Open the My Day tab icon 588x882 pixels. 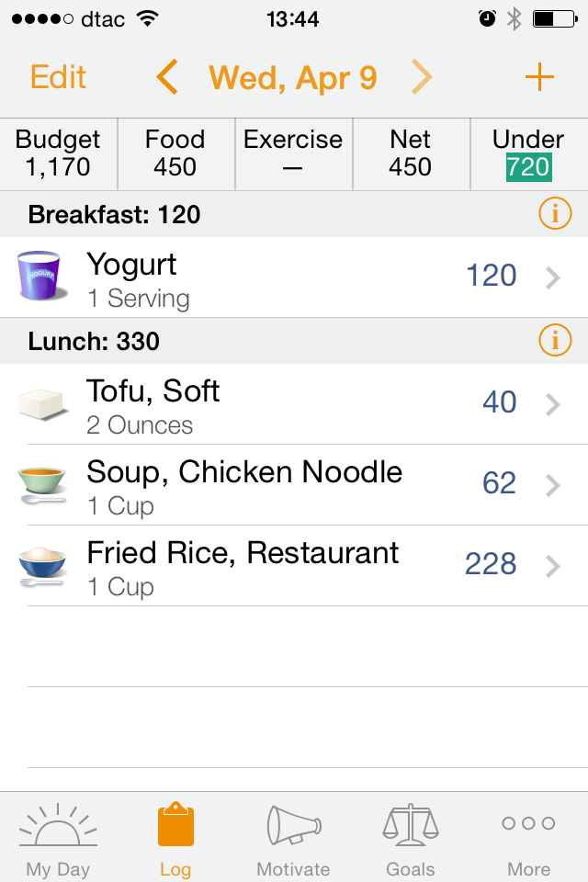click(x=58, y=831)
